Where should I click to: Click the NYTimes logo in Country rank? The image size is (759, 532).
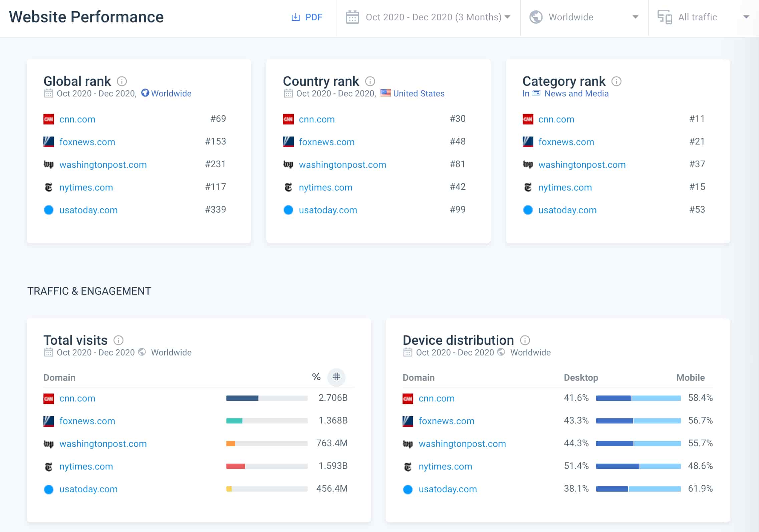pos(288,187)
